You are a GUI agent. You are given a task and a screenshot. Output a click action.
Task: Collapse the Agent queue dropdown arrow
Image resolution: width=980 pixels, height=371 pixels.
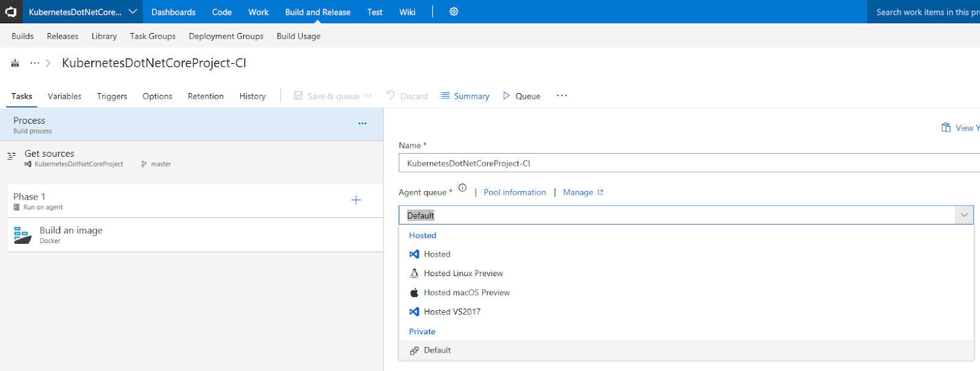point(964,215)
